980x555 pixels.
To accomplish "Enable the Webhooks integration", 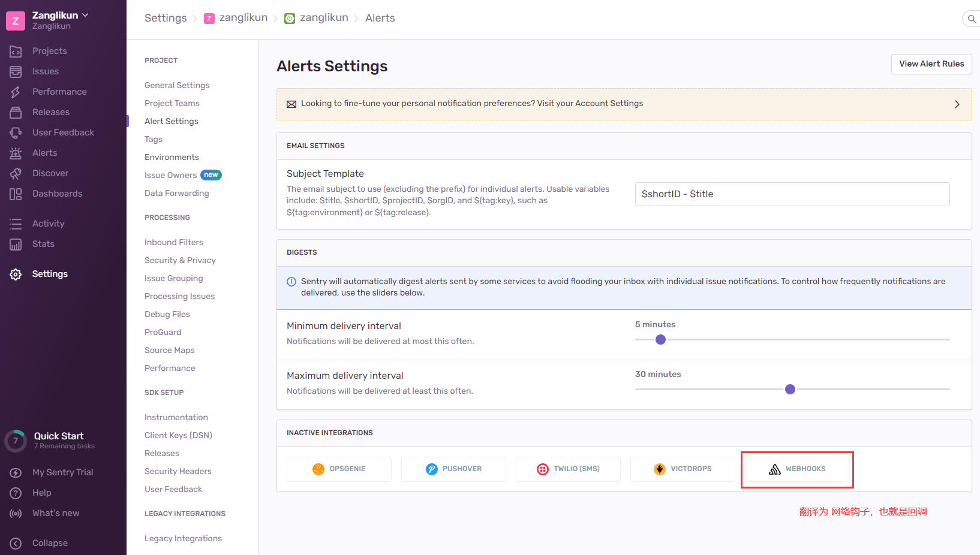I will point(797,469).
